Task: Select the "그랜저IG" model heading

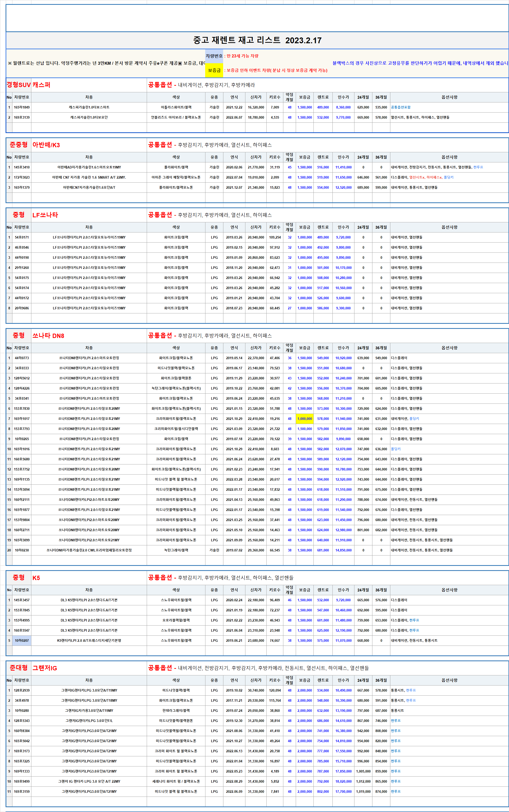Action: [45, 668]
